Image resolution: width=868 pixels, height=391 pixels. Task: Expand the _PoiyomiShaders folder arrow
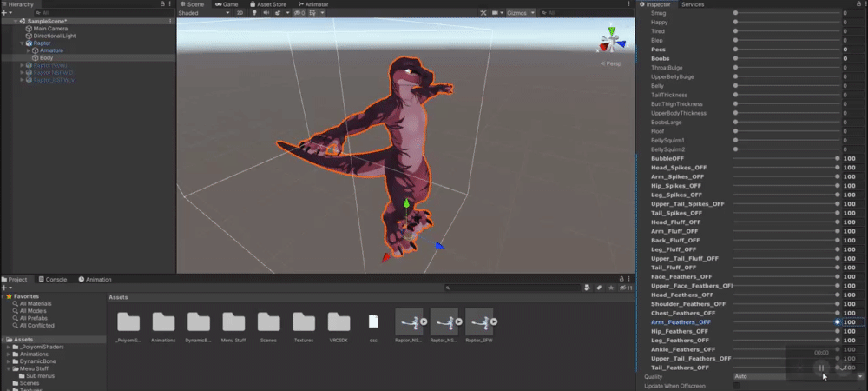[9, 347]
